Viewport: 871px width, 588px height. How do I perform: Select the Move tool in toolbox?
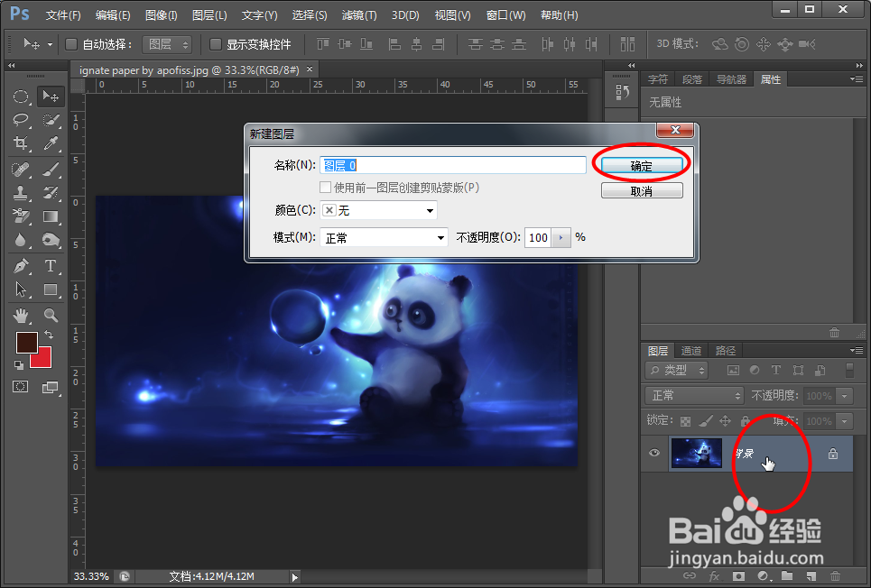point(51,96)
